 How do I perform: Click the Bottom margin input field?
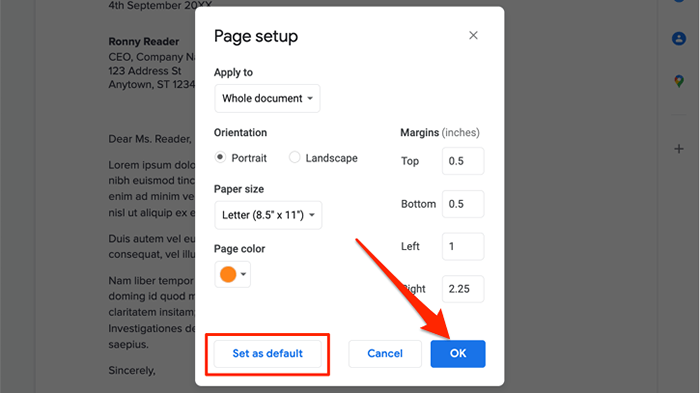tap(463, 204)
